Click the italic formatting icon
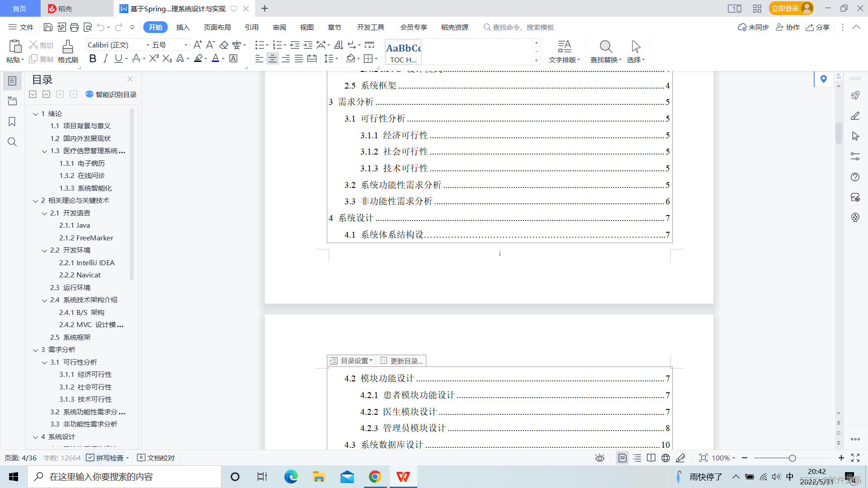868x488 pixels. coord(105,59)
